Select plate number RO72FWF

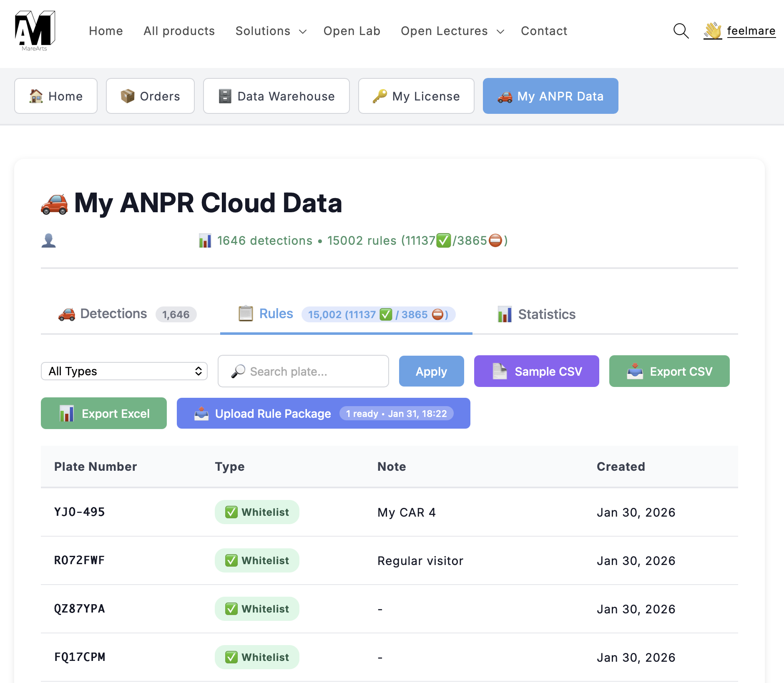pos(80,560)
